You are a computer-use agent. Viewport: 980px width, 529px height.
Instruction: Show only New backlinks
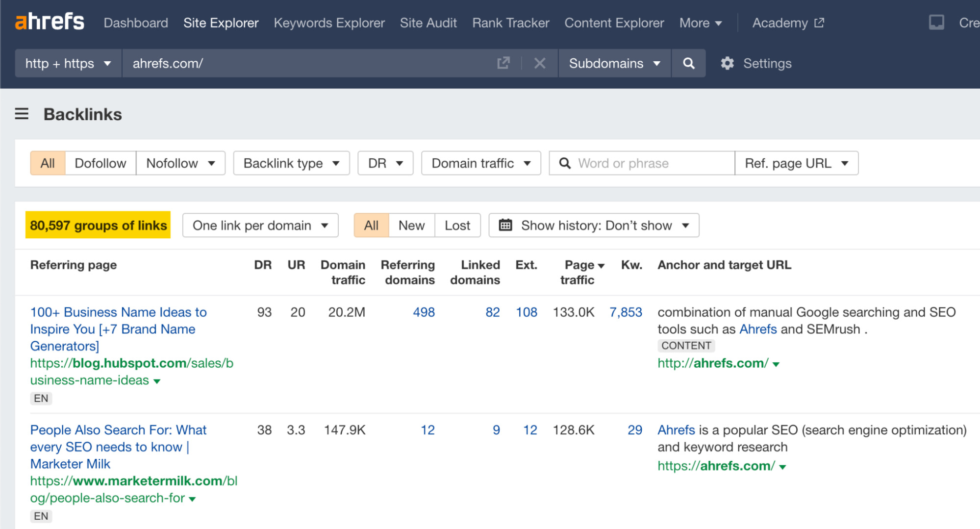411,226
